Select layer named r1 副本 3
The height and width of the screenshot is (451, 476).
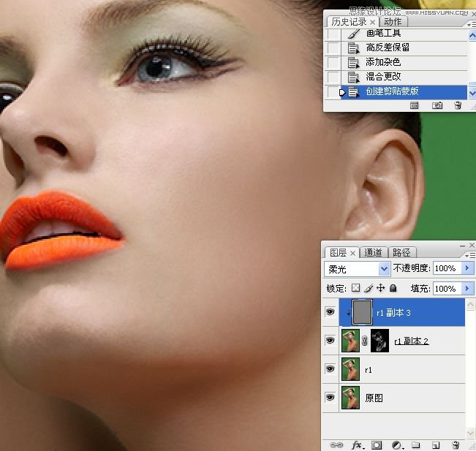tap(393, 313)
